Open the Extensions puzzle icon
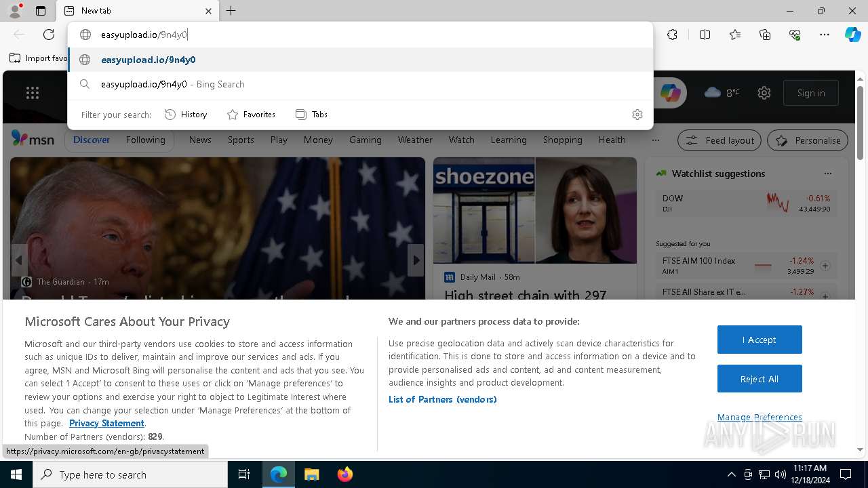 [x=672, y=35]
